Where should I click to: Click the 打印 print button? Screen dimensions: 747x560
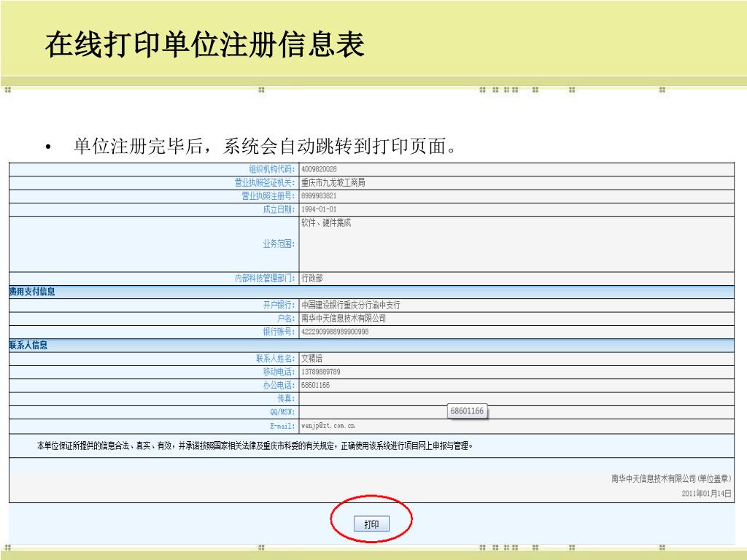tap(371, 524)
